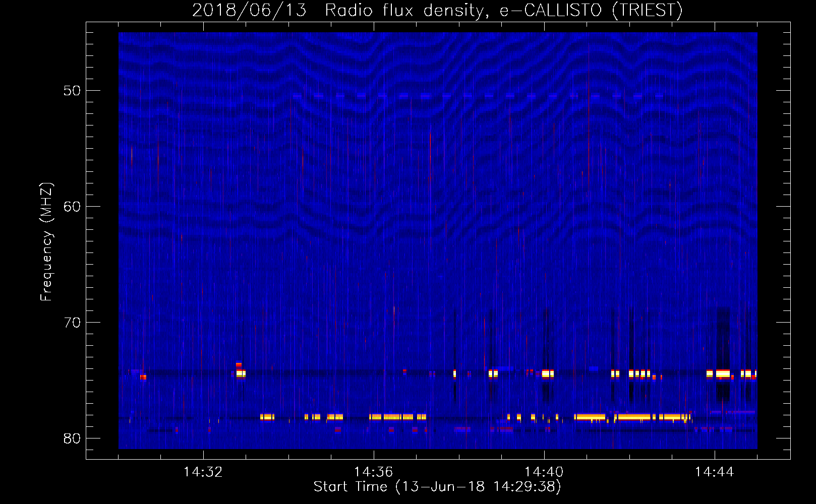816x504 pixels.
Task: Click the plot title "2018/06/13 Radio flux density, e-CALLISTO (TRIEST)"
Action: click(x=437, y=10)
